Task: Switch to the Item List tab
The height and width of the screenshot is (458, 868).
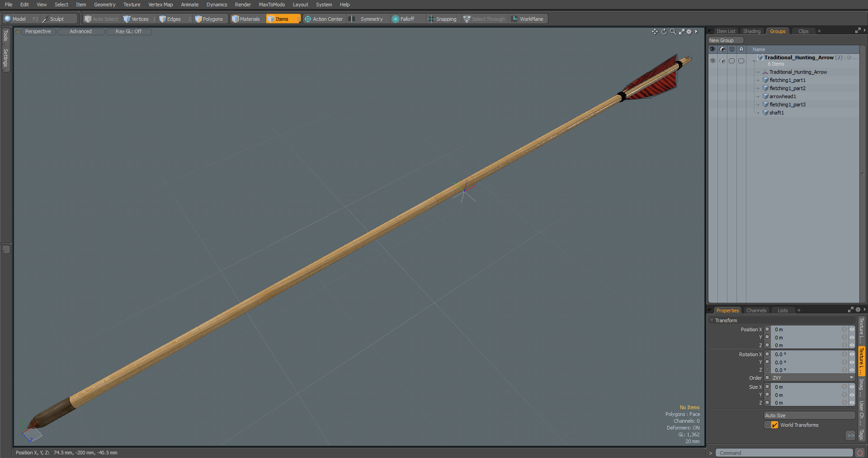Action: [x=726, y=31]
